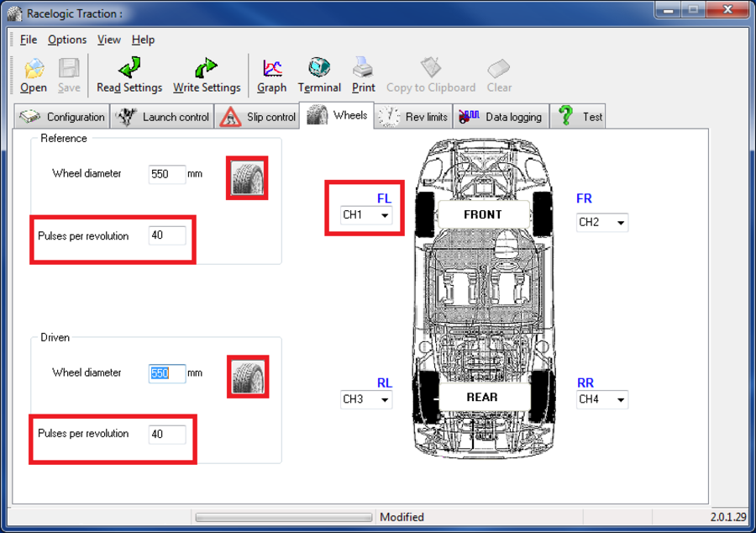Click the Reference wheel diameter field

[x=167, y=174]
